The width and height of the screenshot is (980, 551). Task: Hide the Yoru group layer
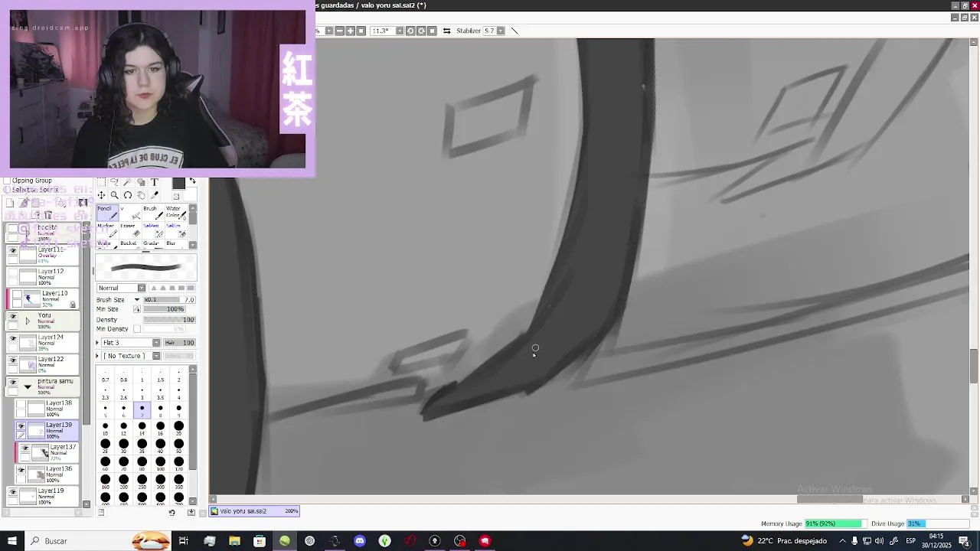[x=12, y=315]
